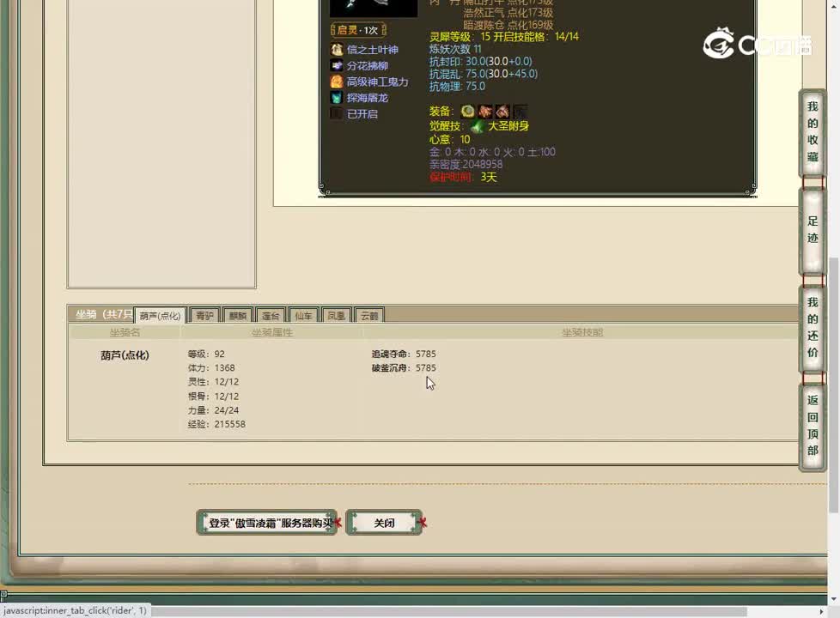Click the 破釜沉舟: 5785 mount skill

(404, 368)
